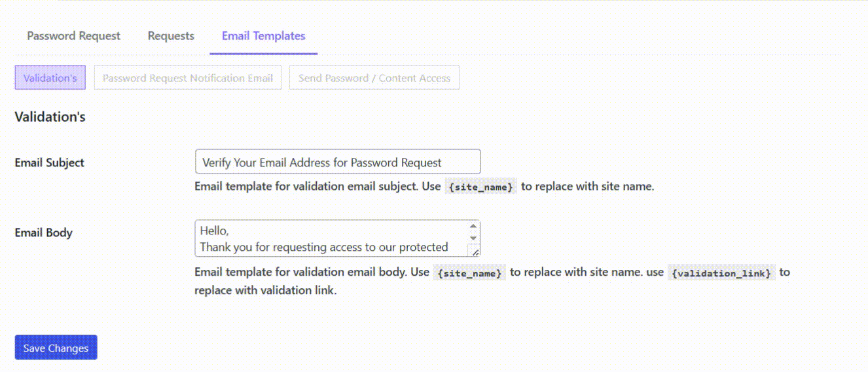Click {site_name} tag under Email Subject

[481, 187]
